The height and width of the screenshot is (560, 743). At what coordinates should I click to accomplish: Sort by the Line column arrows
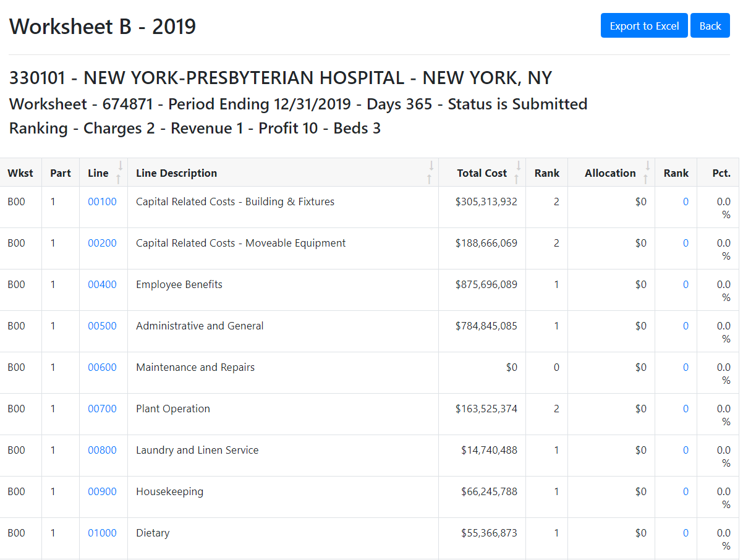click(121, 172)
